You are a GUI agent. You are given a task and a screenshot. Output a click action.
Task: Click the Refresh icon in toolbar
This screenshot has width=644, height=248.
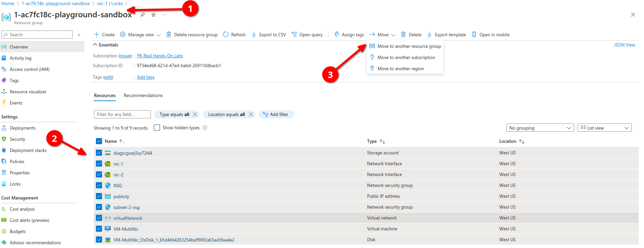click(x=226, y=35)
